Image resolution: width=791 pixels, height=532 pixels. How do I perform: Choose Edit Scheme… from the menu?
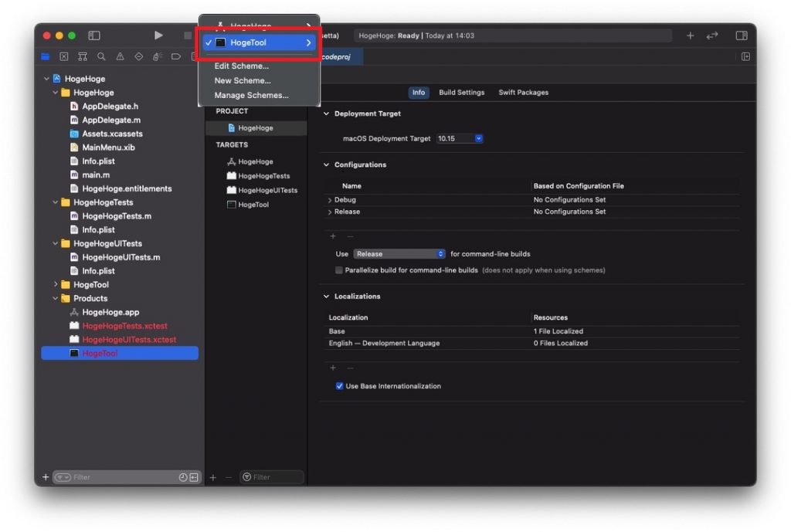[x=241, y=66]
